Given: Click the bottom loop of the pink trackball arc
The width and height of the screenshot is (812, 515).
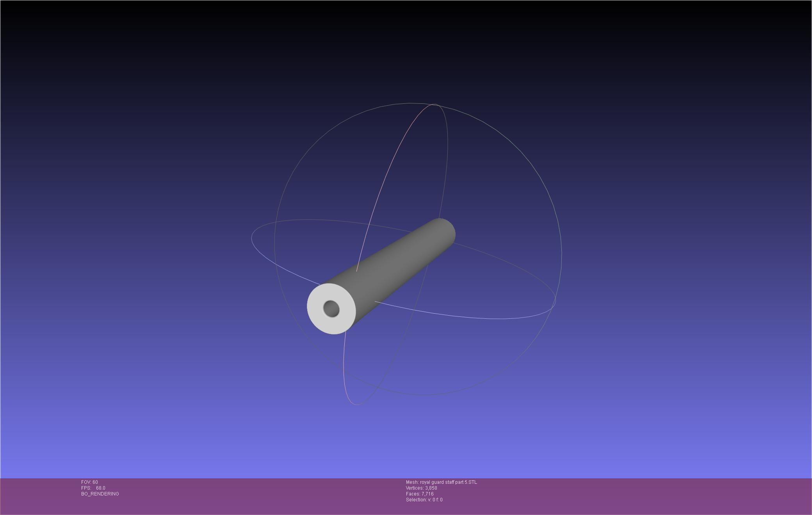Looking at the screenshot, I should tap(356, 404).
